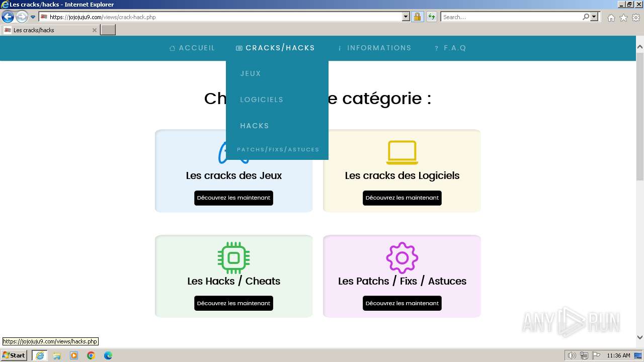
Task: Click the show desktop tray icon
Action: click(638, 355)
